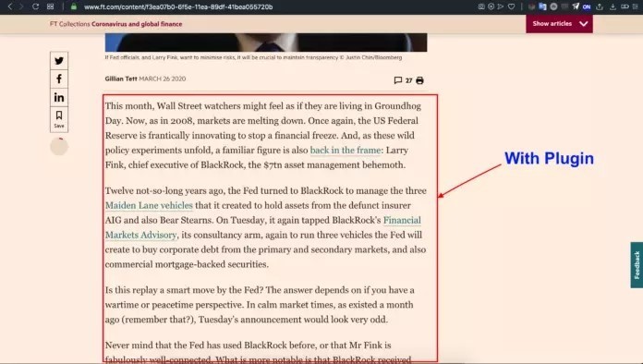Share the article on LinkedIn

click(59, 98)
